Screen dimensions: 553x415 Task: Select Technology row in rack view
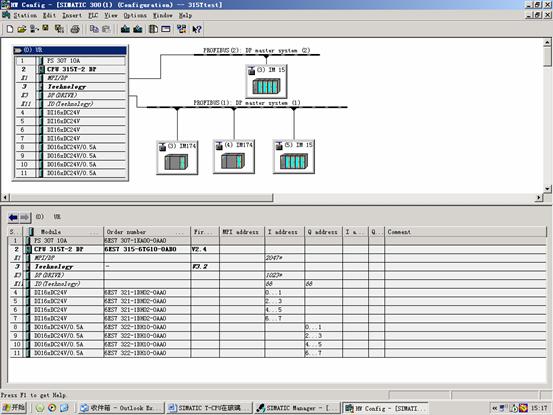[70, 87]
